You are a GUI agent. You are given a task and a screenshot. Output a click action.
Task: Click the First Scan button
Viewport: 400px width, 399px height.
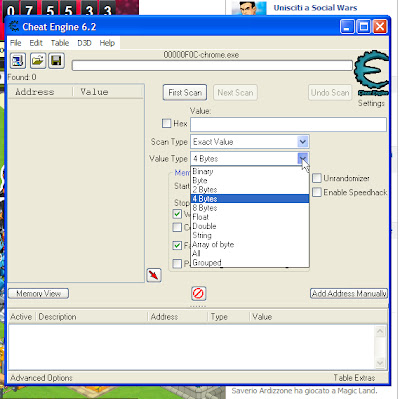pyautogui.click(x=185, y=92)
